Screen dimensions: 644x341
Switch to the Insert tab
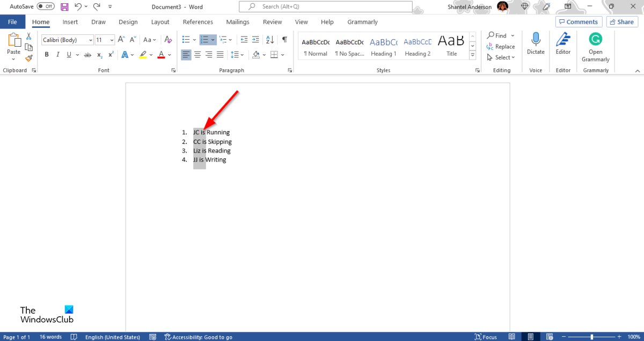[x=70, y=22]
